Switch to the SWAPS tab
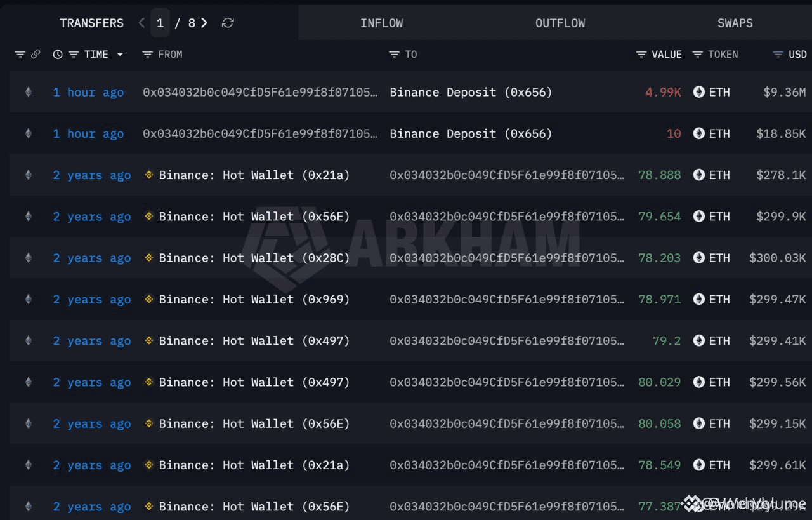Viewport: 812px width, 520px height. 735,23
